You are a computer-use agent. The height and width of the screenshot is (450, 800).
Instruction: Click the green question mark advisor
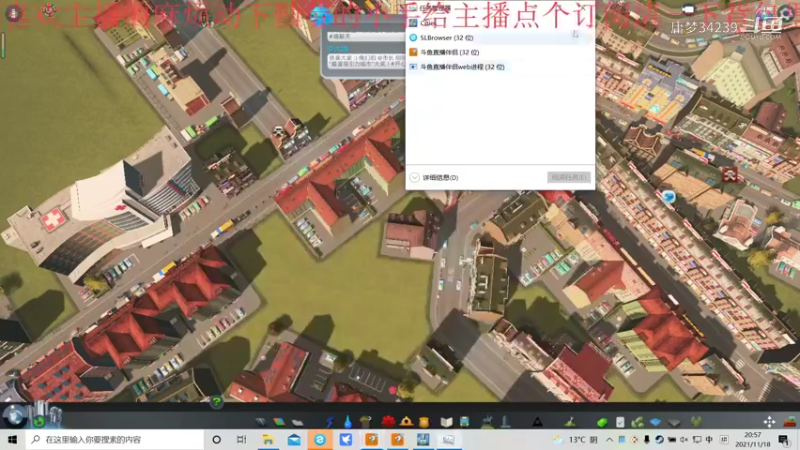[x=216, y=402]
